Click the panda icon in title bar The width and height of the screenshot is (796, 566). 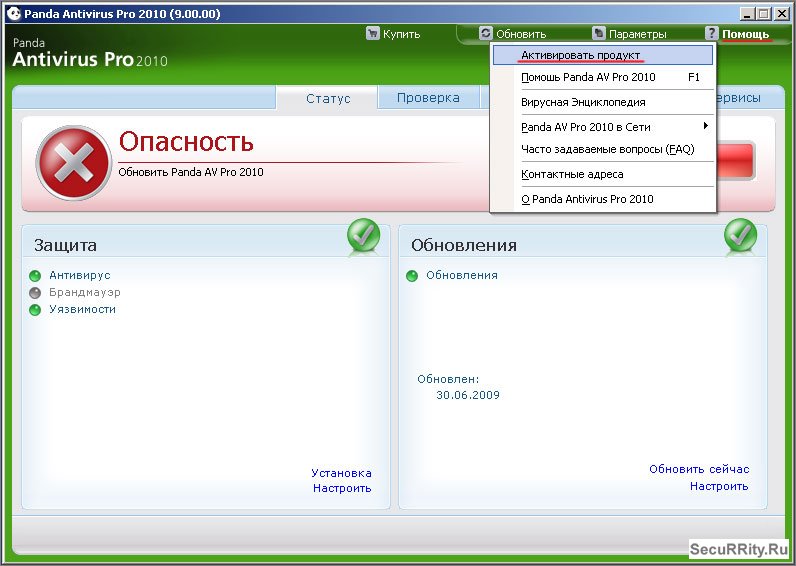pos(14,14)
